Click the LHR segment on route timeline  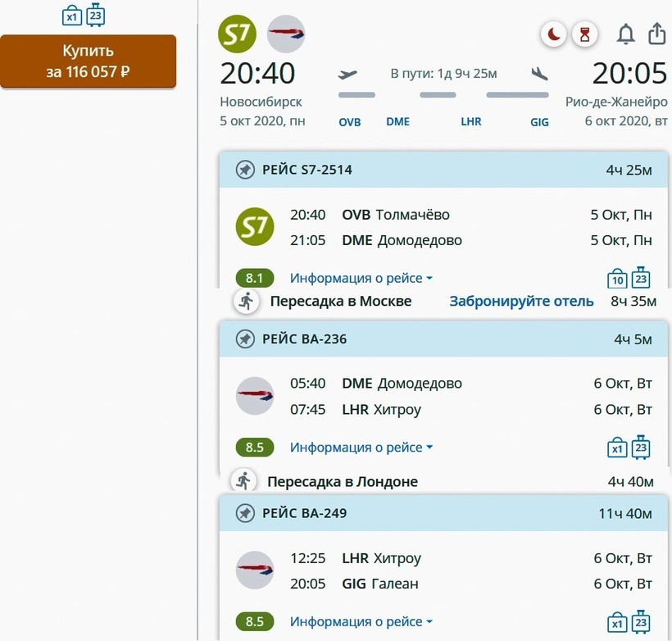coord(471,121)
